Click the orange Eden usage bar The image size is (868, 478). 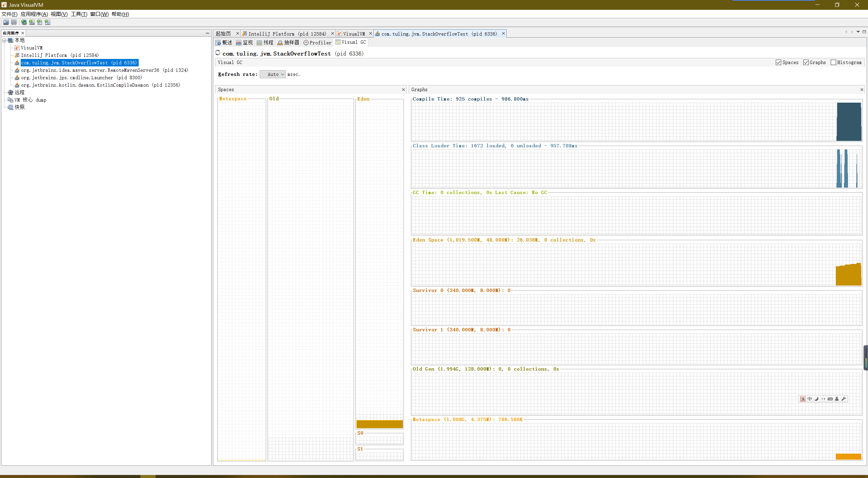(379, 424)
